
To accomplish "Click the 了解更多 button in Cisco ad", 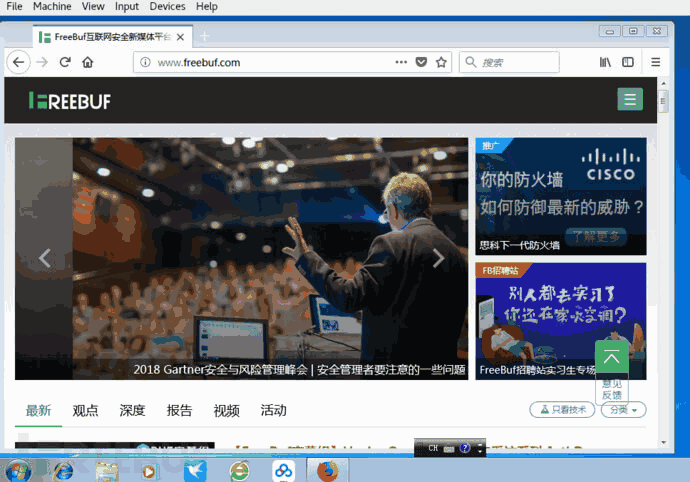I will [x=596, y=237].
